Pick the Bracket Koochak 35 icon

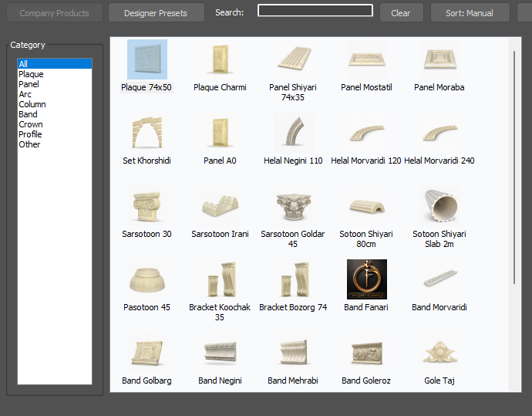point(221,279)
